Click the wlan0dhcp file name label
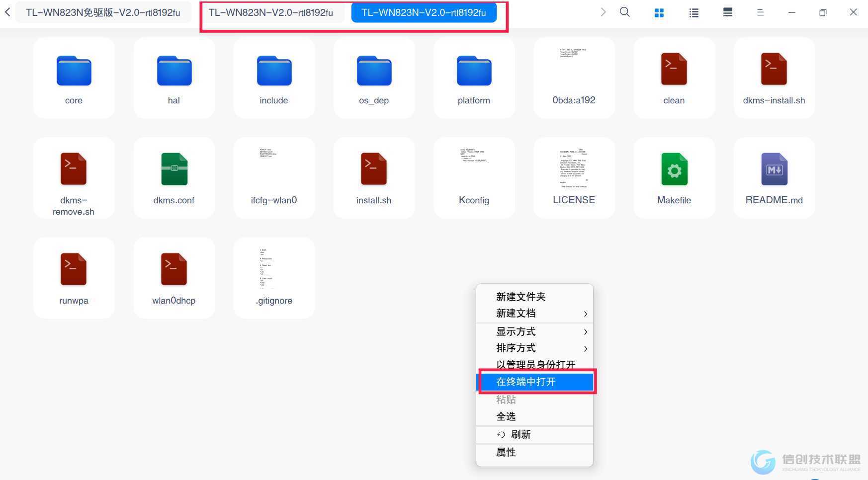The width and height of the screenshot is (868, 480). 174,301
